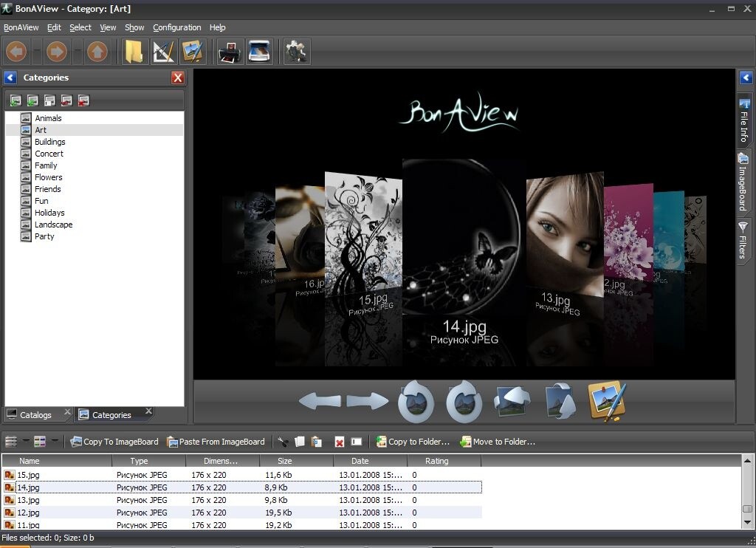Open the File Info side tab
This screenshot has width=756, height=548.
(x=744, y=122)
